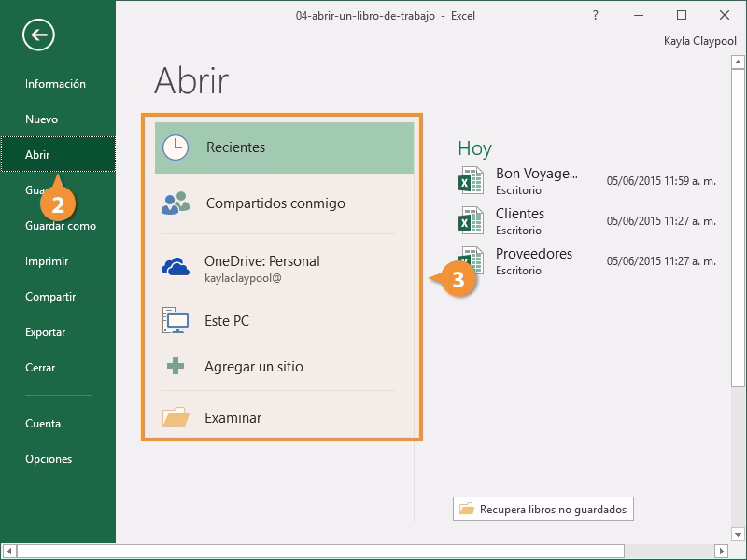Viewport: 747px width, 560px height.
Task: Switch to the Información section
Action: [x=54, y=83]
